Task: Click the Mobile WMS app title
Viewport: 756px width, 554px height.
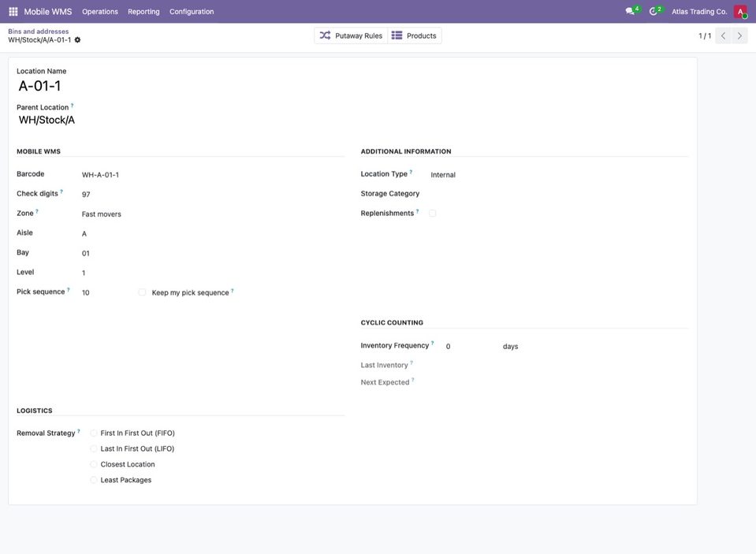Action: click(48, 12)
